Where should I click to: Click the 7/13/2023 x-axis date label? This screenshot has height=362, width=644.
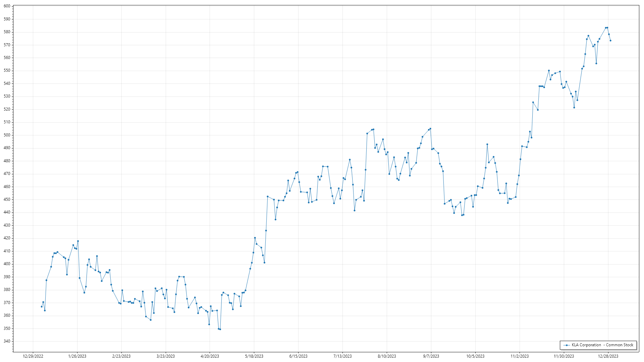342,356
